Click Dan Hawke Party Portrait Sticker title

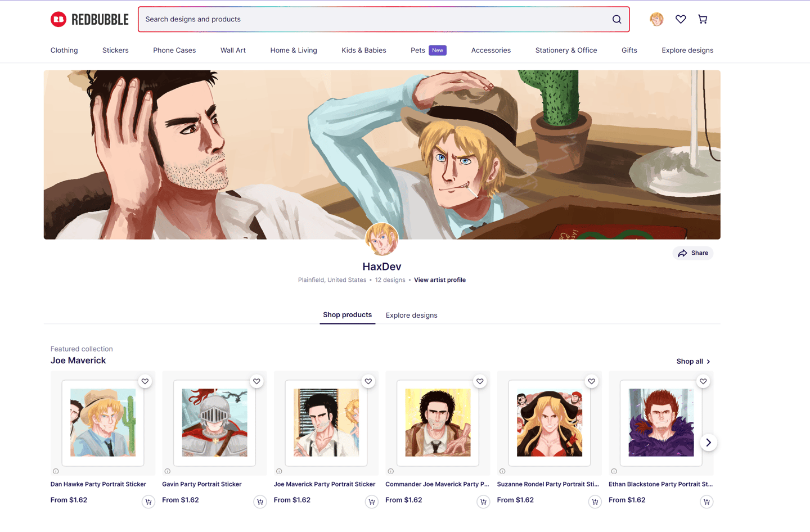tap(98, 484)
